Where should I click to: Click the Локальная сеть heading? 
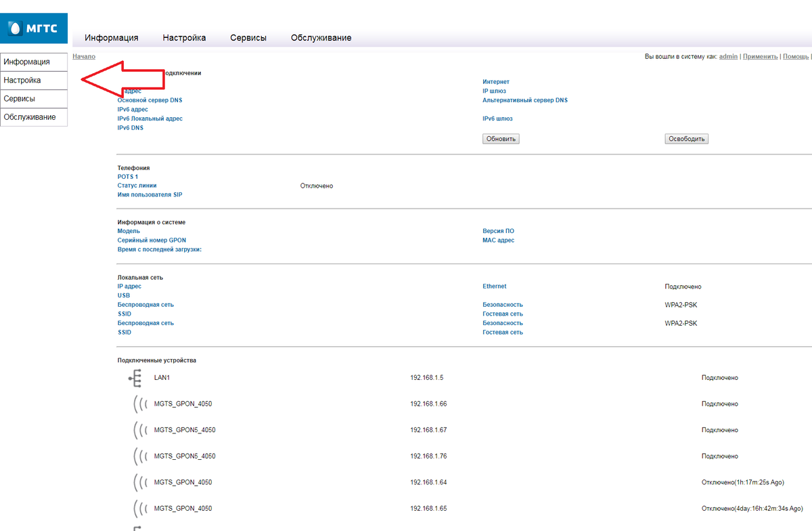(x=140, y=278)
